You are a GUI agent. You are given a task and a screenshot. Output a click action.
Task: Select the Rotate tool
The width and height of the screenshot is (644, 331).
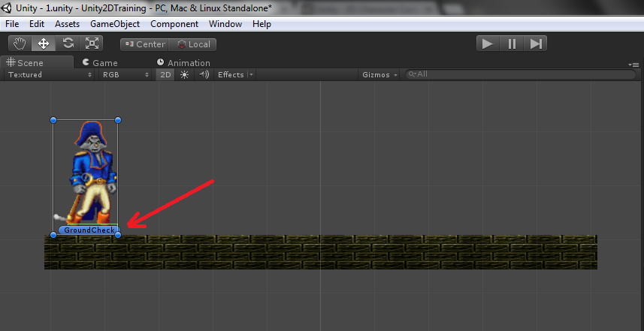click(x=68, y=44)
